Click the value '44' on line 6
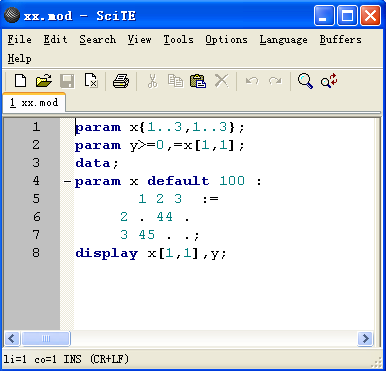 165,217
